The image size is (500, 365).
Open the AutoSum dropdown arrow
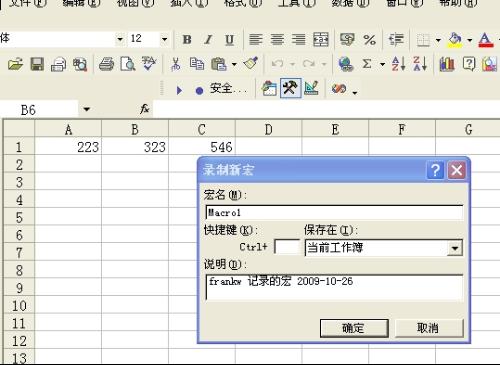pos(382,64)
